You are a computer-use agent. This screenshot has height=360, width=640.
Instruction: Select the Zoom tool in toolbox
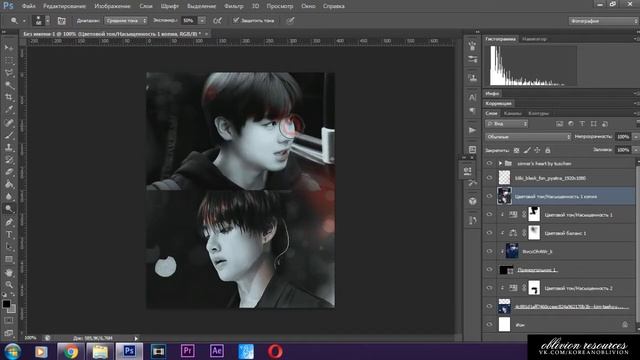[9, 284]
